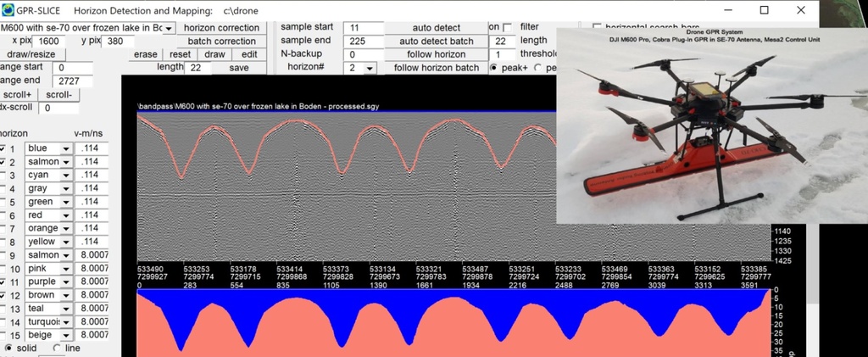Open color dropdown for horizon 7 orange
The height and width of the screenshot is (357, 868).
pos(66,228)
